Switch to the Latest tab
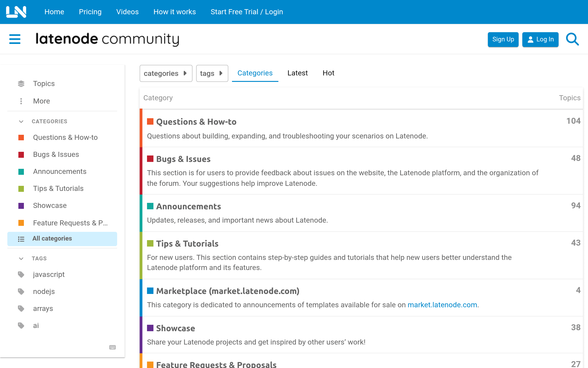588x368 pixels. pyautogui.click(x=297, y=73)
